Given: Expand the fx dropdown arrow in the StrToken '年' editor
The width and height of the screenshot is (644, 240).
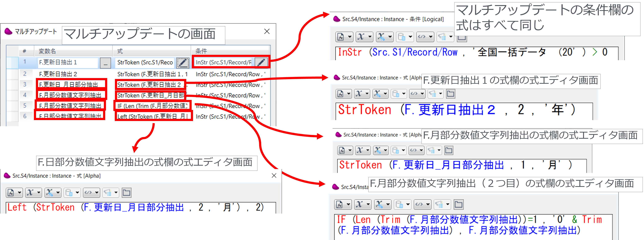Looking at the screenshot, I should [348, 94].
